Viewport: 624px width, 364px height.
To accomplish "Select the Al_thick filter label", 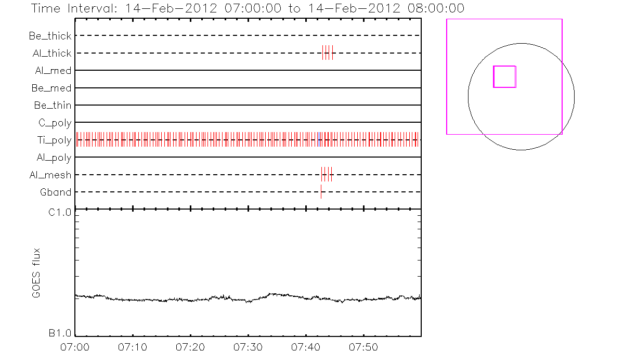I will (51, 53).
